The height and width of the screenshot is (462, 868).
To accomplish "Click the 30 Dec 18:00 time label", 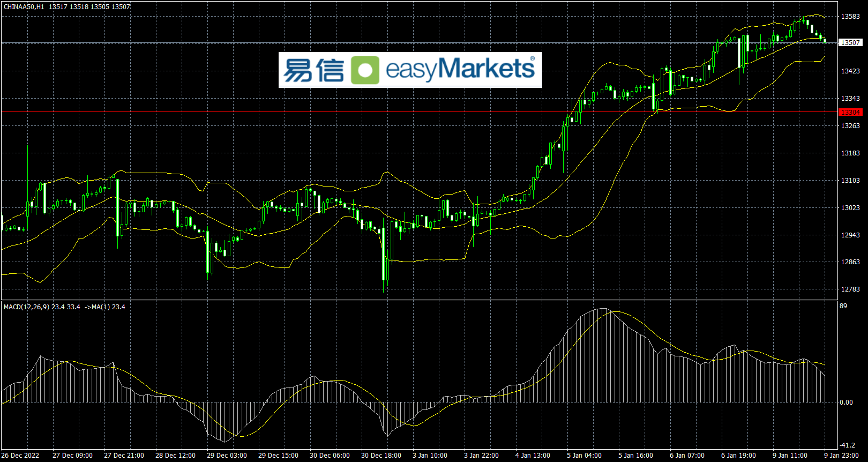I will [x=381, y=456].
